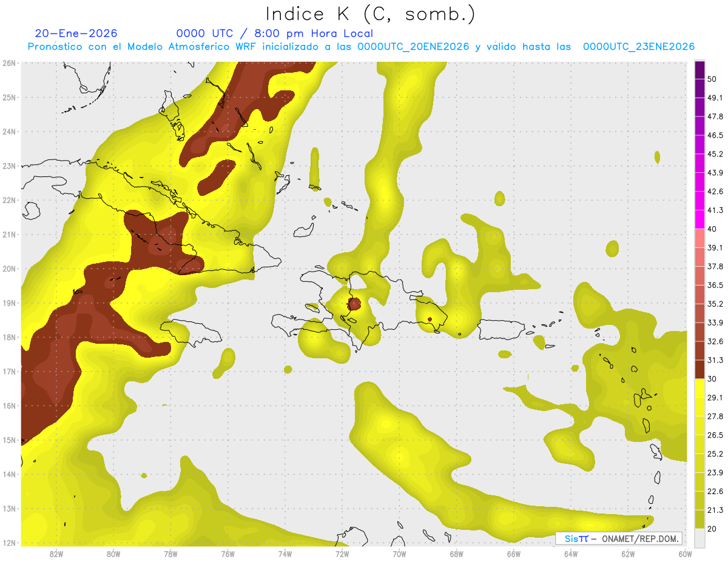This screenshot has width=728, height=562.
Task: Select the "78W" longitude label
Action: [x=170, y=554]
